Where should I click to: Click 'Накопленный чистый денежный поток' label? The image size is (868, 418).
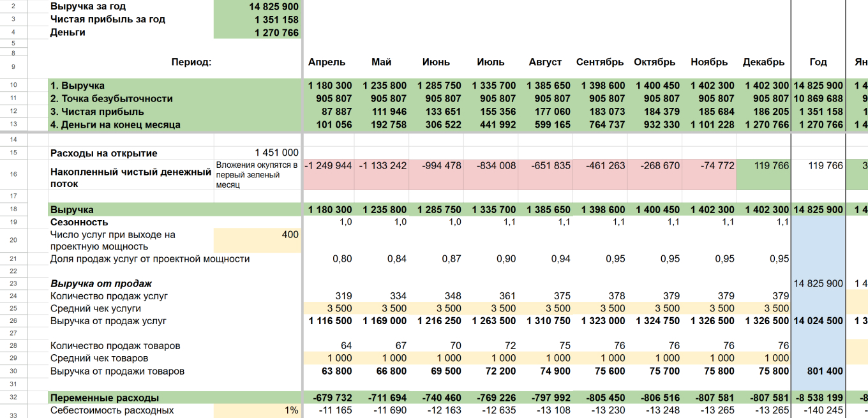click(131, 178)
